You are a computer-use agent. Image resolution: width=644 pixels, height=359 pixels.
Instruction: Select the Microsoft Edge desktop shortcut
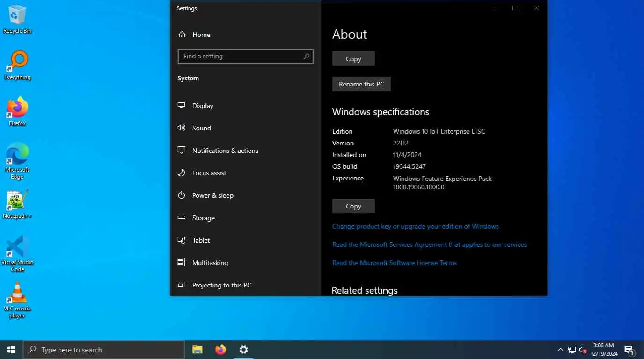pyautogui.click(x=17, y=161)
